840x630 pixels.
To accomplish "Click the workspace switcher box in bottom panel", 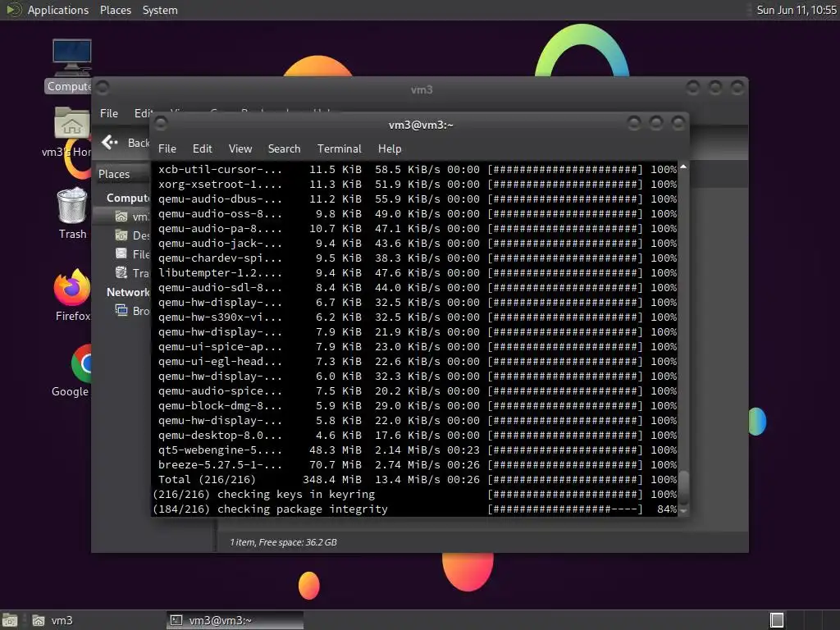I will [777, 620].
